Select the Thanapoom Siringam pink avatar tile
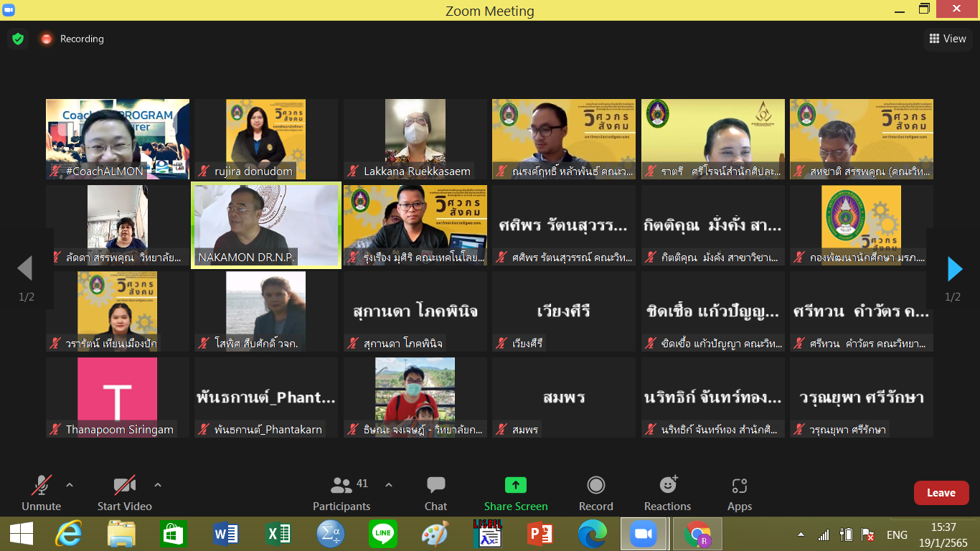 coord(118,397)
